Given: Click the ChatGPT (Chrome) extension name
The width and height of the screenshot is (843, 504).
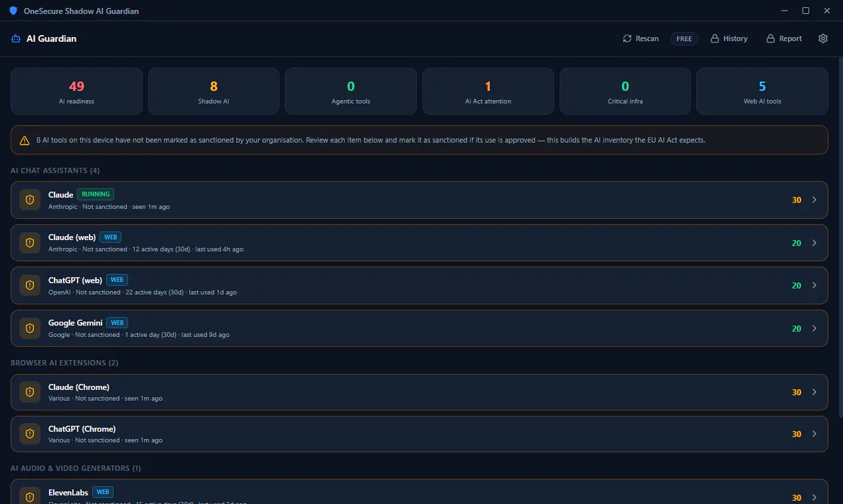Looking at the screenshot, I should tap(82, 429).
